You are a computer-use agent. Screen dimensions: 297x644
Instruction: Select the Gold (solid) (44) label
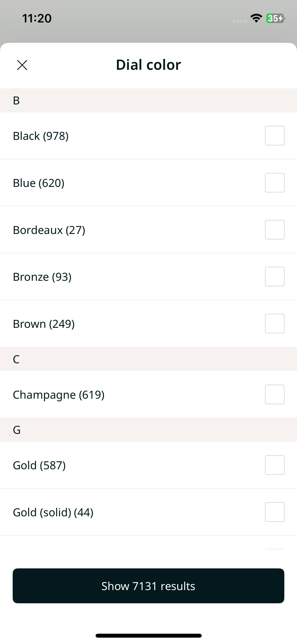(53, 513)
